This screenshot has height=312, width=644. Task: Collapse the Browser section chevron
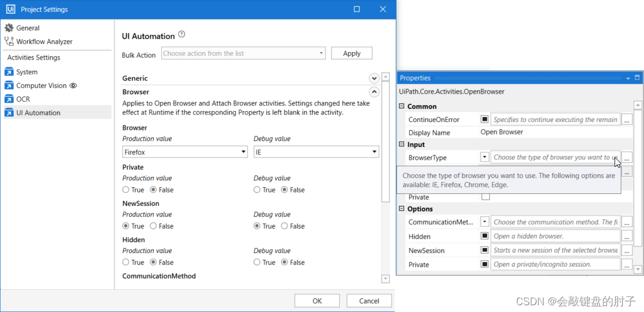374,91
